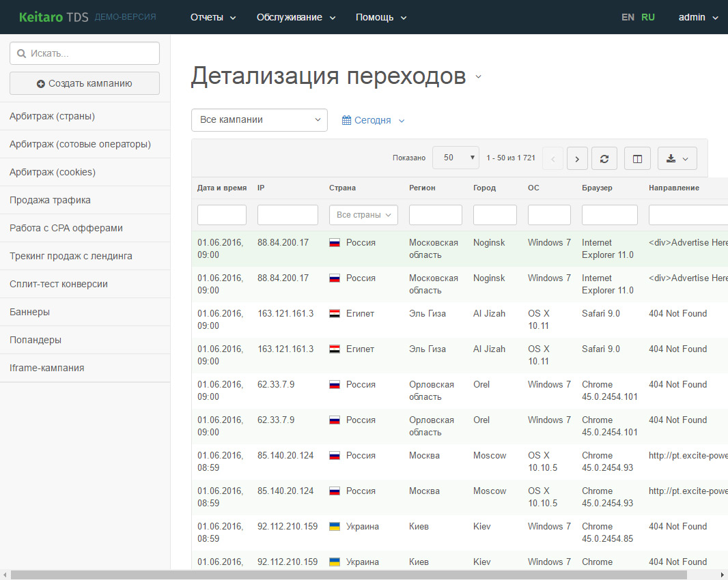Open the Все страны country filter
The height and width of the screenshot is (580, 728).
click(363, 215)
